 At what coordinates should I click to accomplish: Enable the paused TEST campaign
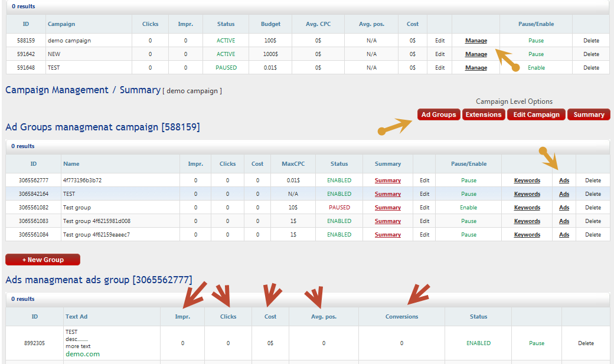pyautogui.click(x=536, y=68)
